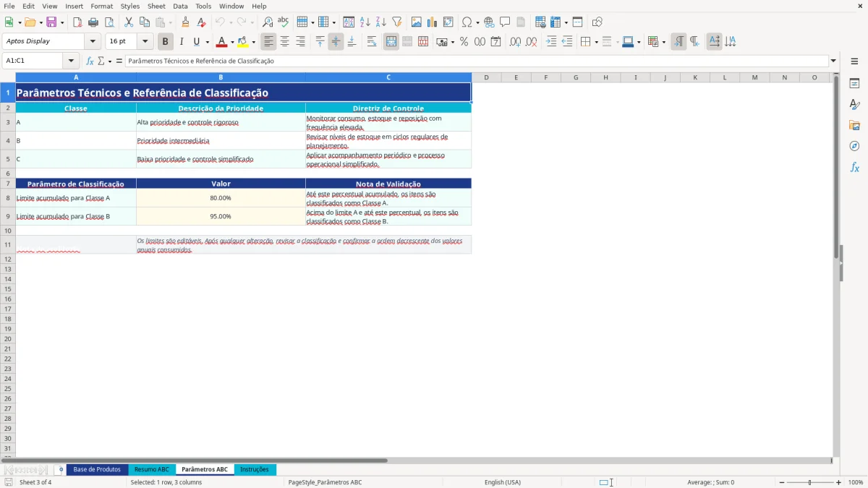This screenshot has height=488, width=868.
Task: Click zoom out minus button
Action: click(782, 482)
